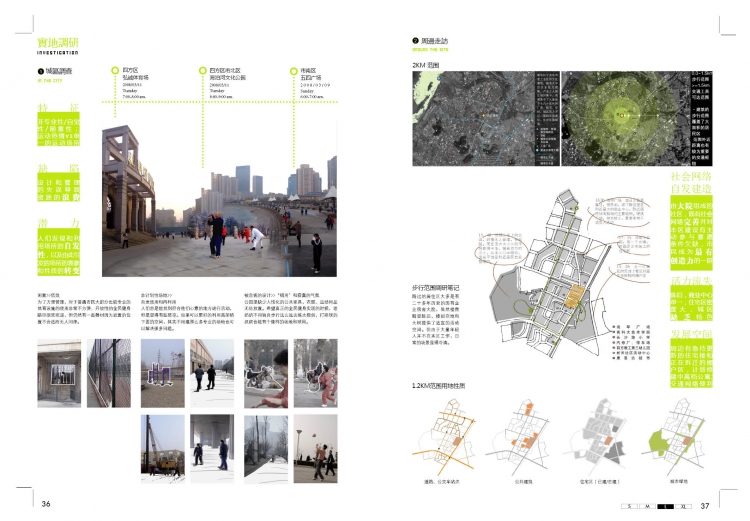Click the '弘诚体育场' location label

point(135,77)
